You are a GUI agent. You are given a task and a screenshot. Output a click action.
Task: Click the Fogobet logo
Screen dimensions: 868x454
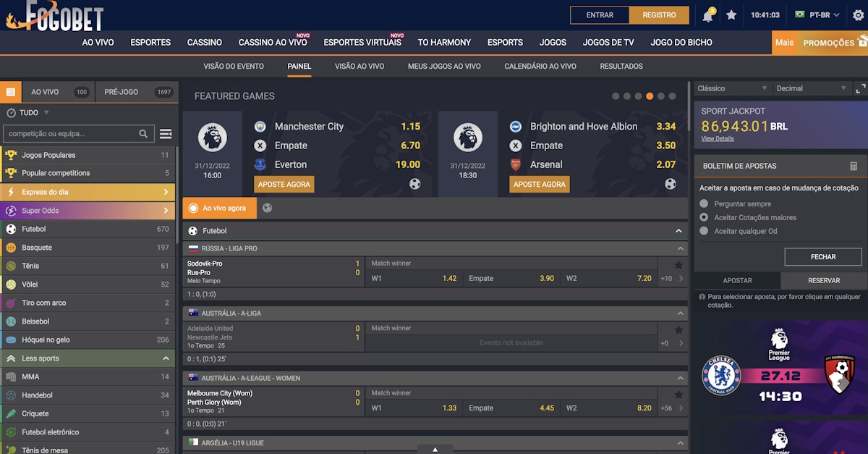point(55,16)
